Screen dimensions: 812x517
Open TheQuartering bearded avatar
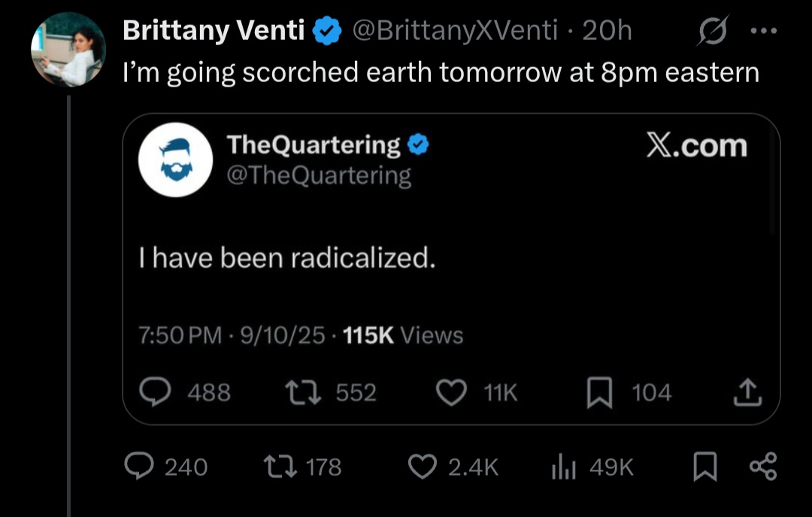coord(175,160)
